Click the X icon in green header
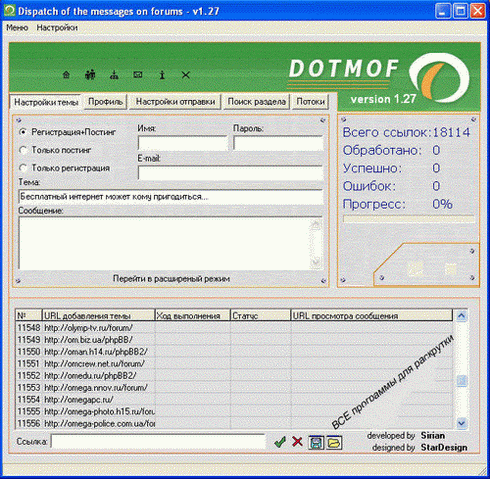Image resolution: width=490 pixels, height=479 pixels. click(x=186, y=75)
